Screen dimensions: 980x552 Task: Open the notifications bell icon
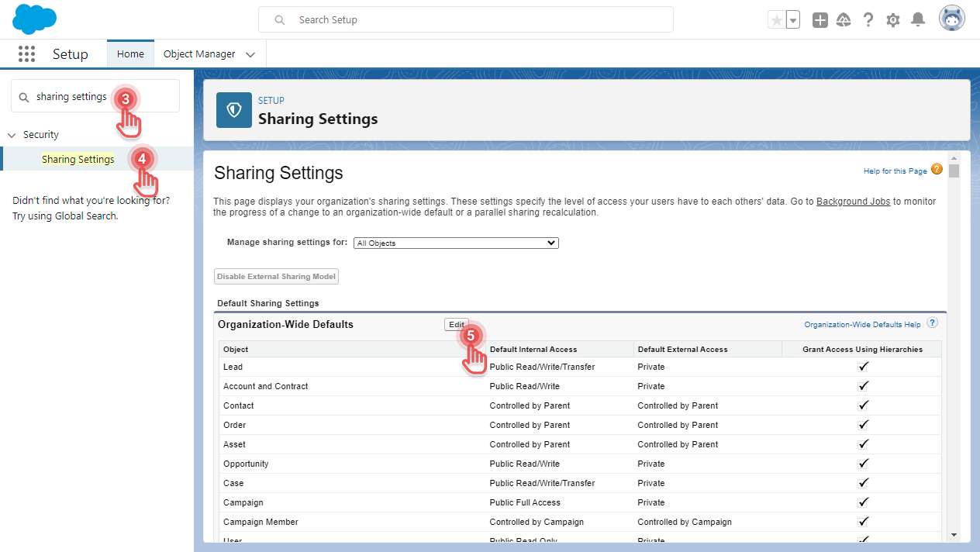coord(918,19)
